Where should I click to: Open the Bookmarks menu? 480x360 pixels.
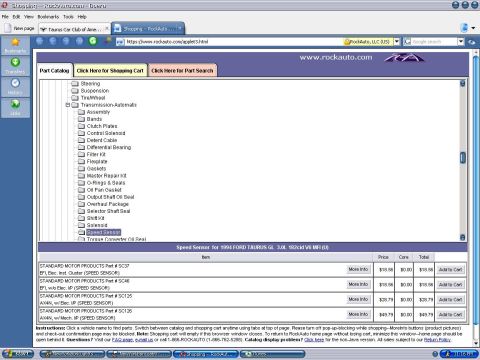tap(48, 16)
